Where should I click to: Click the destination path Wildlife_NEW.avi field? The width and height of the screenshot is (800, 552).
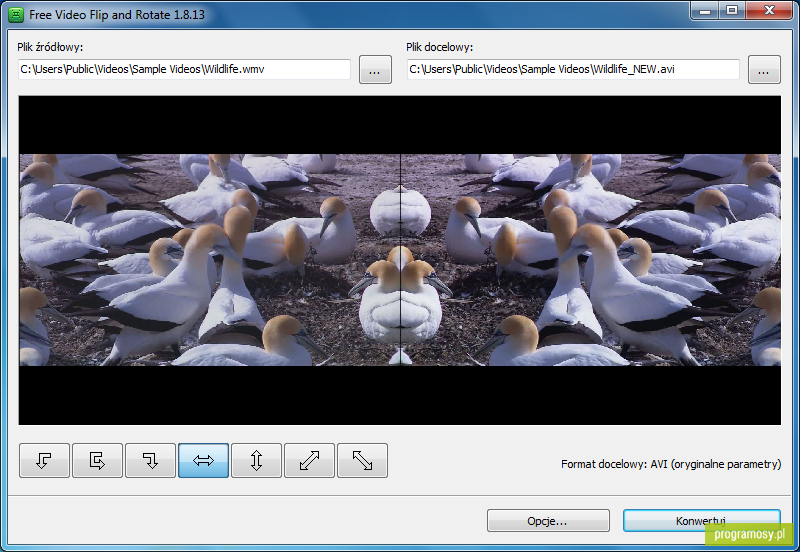coord(573,69)
